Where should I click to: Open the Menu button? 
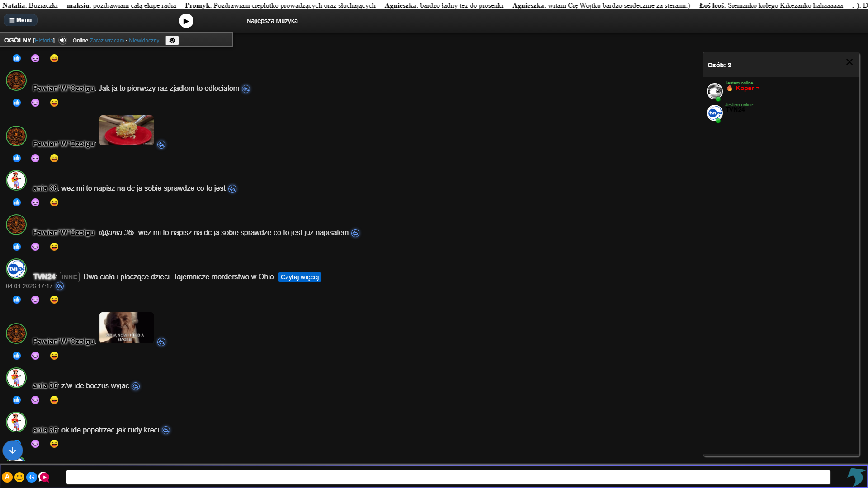coord(21,20)
